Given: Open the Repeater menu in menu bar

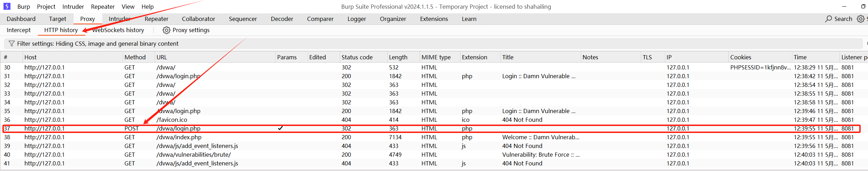Looking at the screenshot, I should coord(103,7).
